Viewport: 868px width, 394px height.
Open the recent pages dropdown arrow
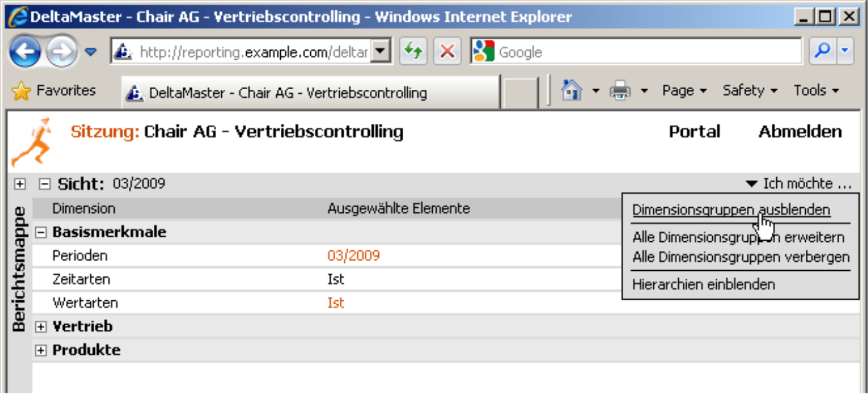click(x=90, y=53)
